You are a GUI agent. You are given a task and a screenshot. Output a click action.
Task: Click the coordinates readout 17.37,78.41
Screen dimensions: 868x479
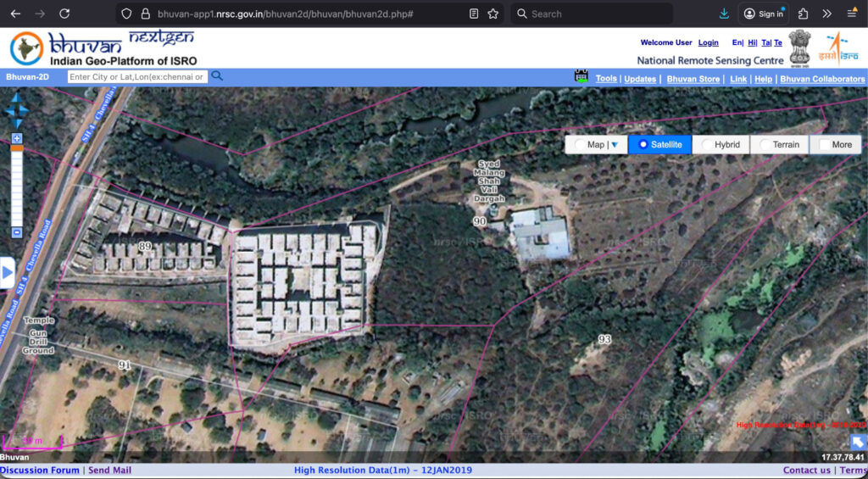843,458
